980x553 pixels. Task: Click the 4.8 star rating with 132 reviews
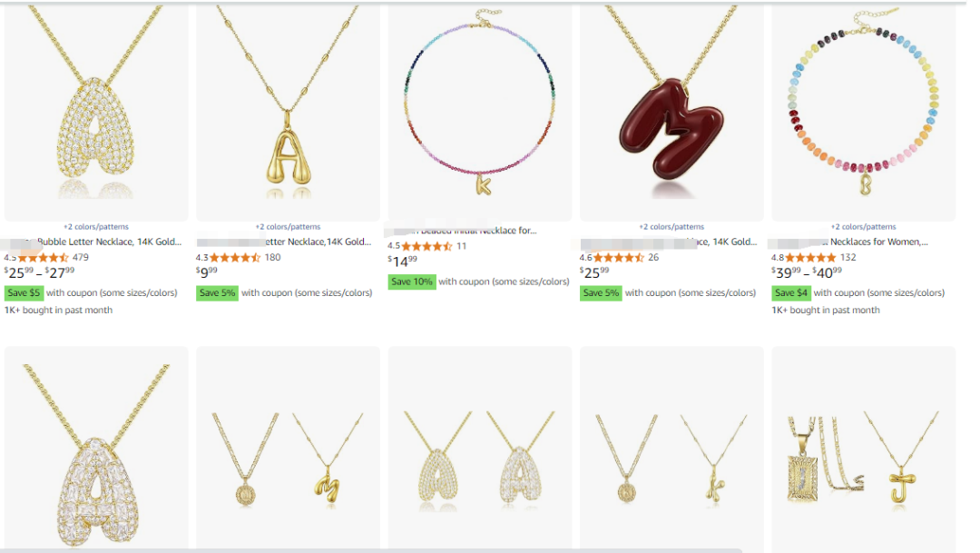pos(810,257)
